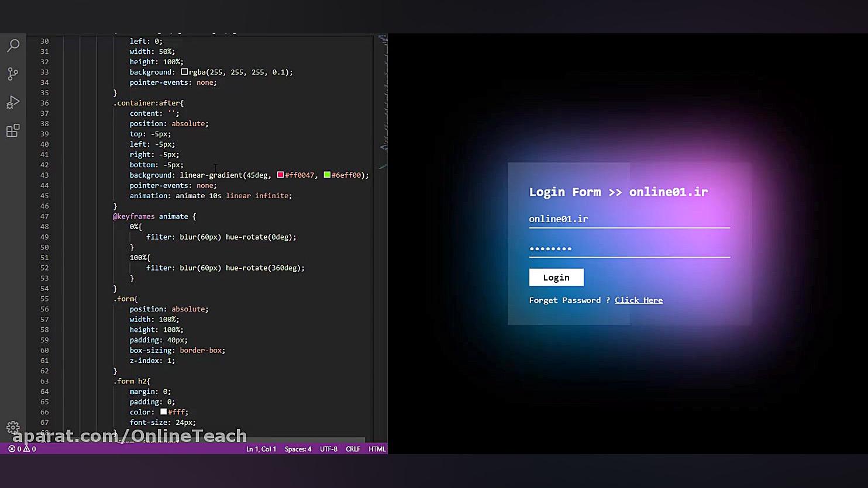Screen dimensions: 868x488
Task: Open the UTF-8 encoding selector
Action: 328,449
